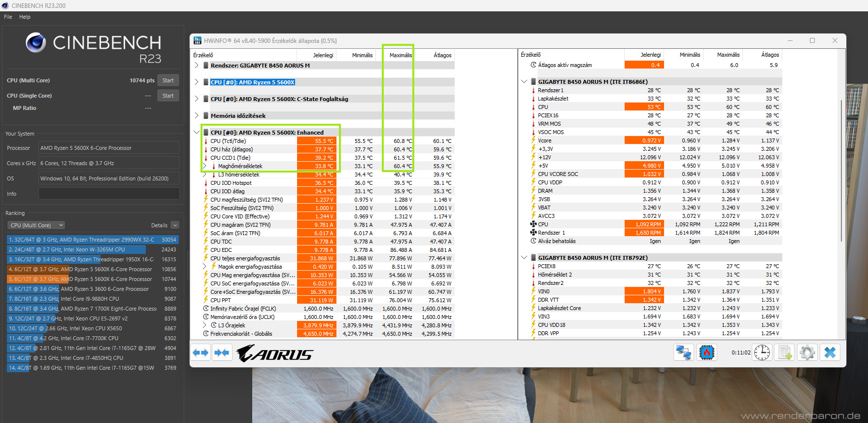Start the CPU (Multi Core) test
868x423 pixels.
coord(168,80)
